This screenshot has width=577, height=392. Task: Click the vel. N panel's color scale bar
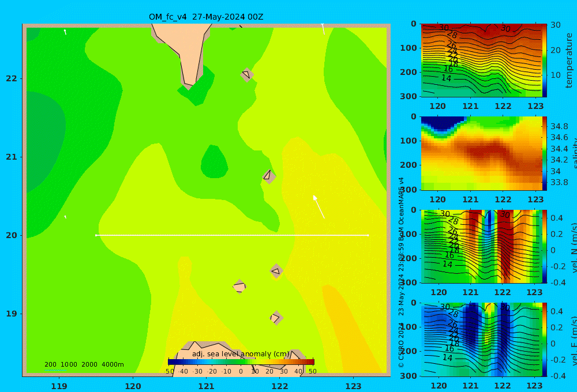click(545, 246)
